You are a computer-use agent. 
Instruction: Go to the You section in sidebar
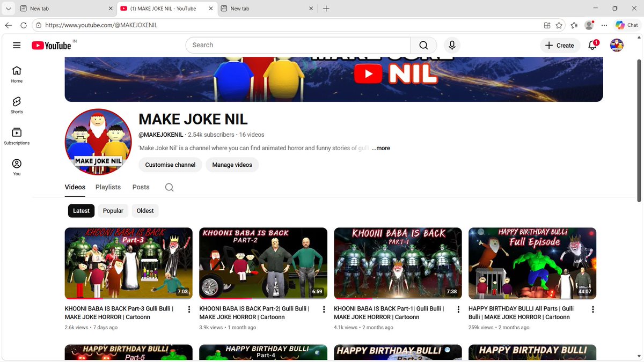pos(17,166)
